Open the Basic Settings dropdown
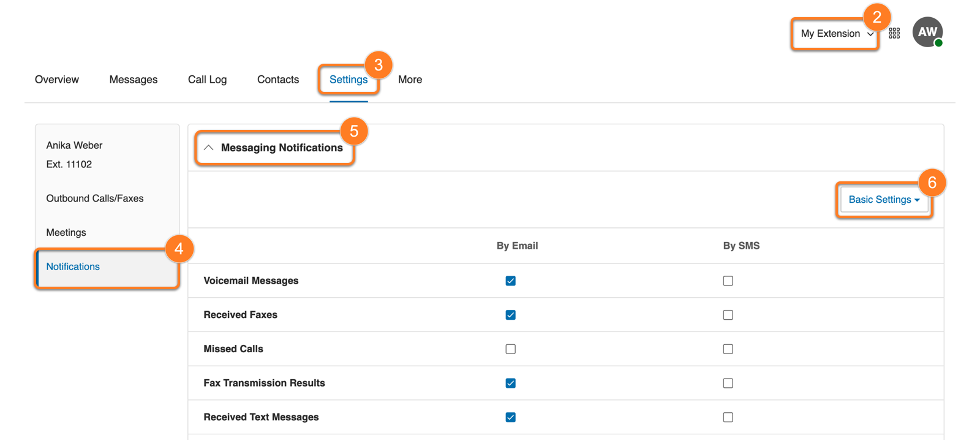 884,200
